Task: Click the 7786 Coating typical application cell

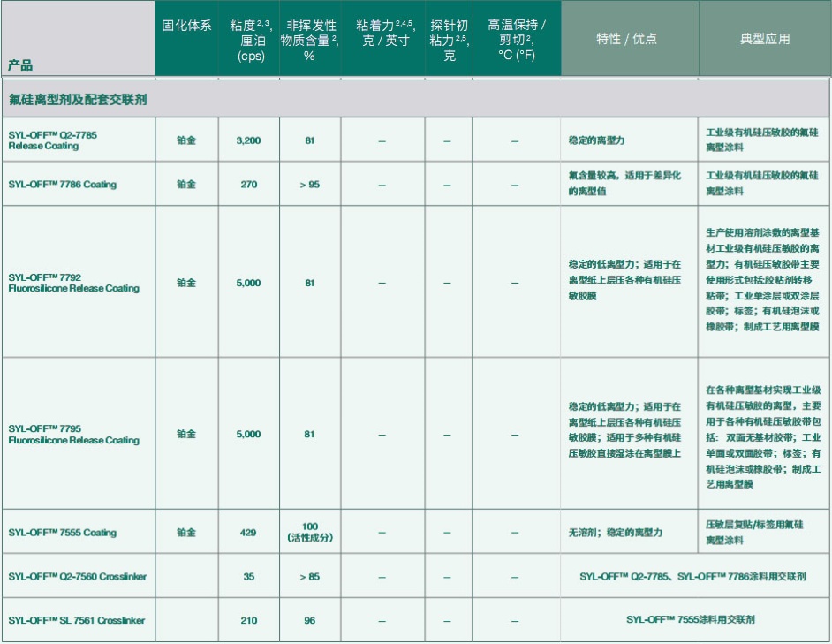Action: coord(762,183)
